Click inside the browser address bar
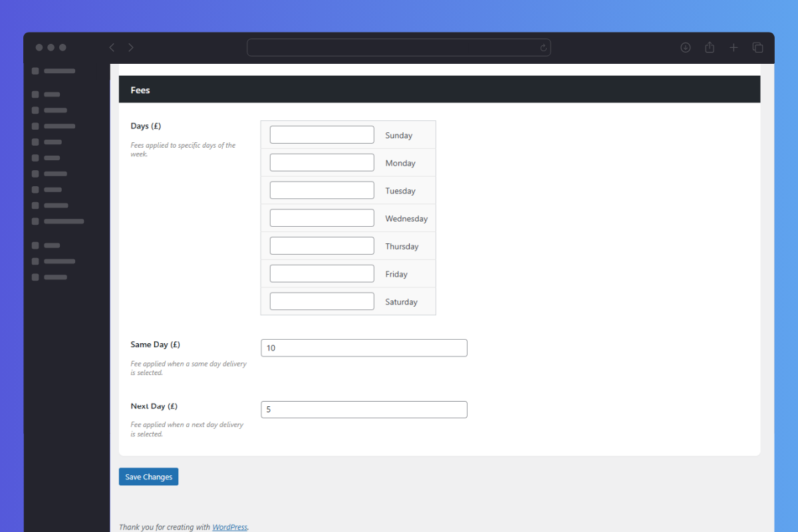The image size is (798, 532). [399, 47]
